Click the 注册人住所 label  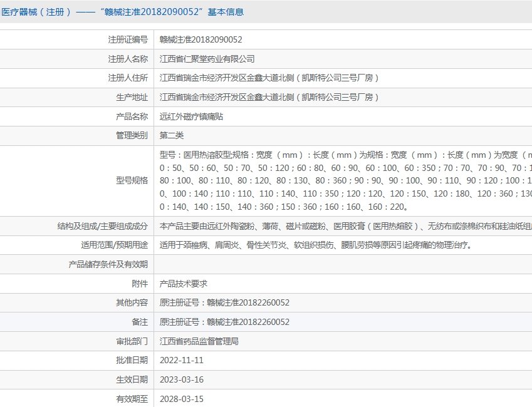click(x=128, y=78)
